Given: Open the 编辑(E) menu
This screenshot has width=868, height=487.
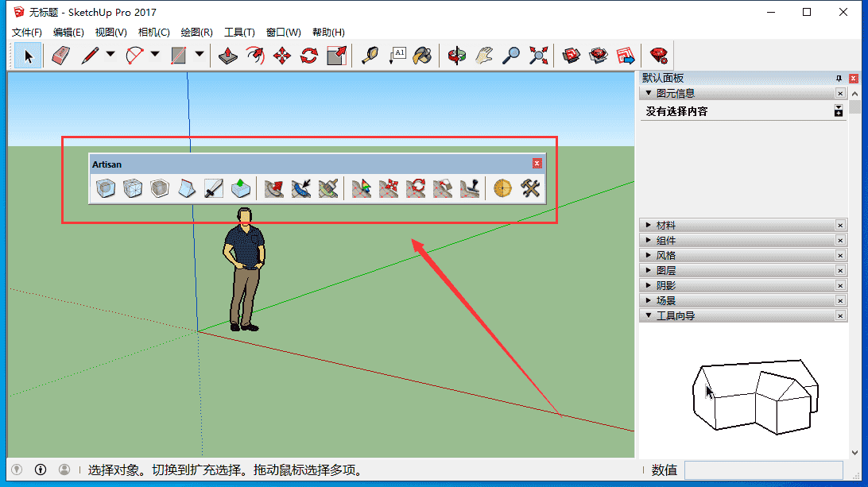Looking at the screenshot, I should coord(68,32).
